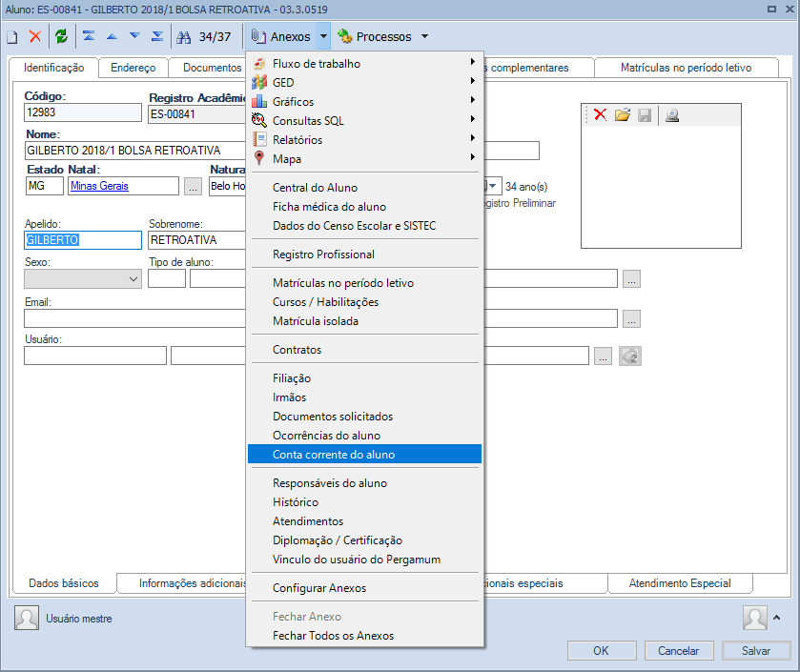
Task: Select Histórico menu entry
Action: [365, 502]
